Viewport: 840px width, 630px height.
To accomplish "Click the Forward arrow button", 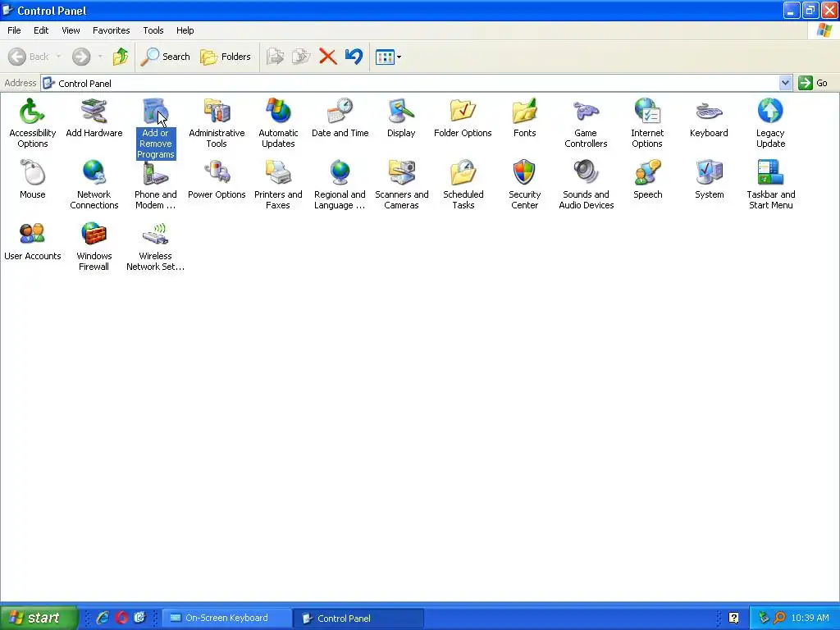I will coord(81,57).
